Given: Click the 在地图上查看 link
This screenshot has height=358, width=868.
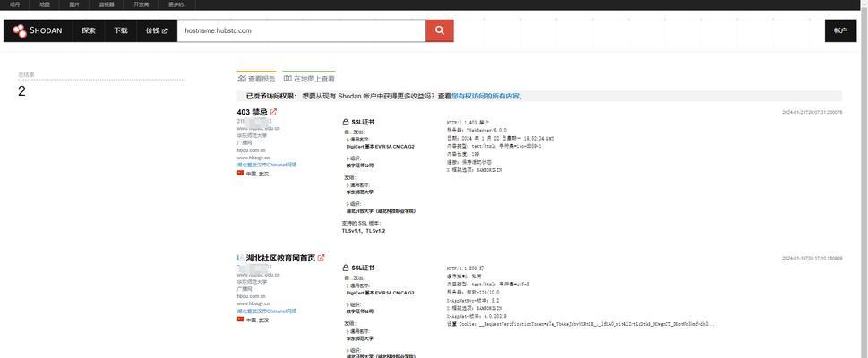Looking at the screenshot, I should [x=309, y=79].
